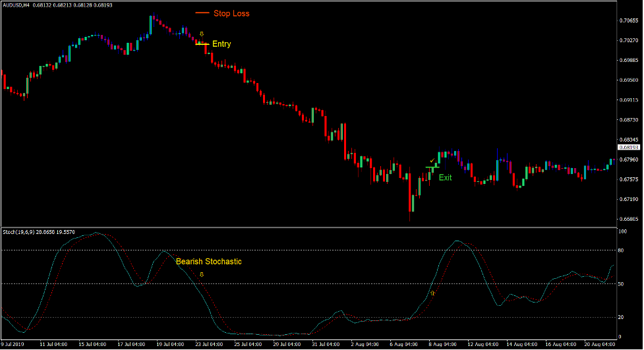Click the 0.70655 price axis label

tap(629, 21)
